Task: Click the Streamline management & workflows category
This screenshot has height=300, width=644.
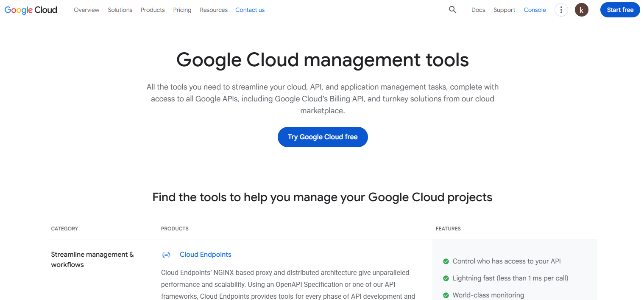Action: pyautogui.click(x=92, y=260)
